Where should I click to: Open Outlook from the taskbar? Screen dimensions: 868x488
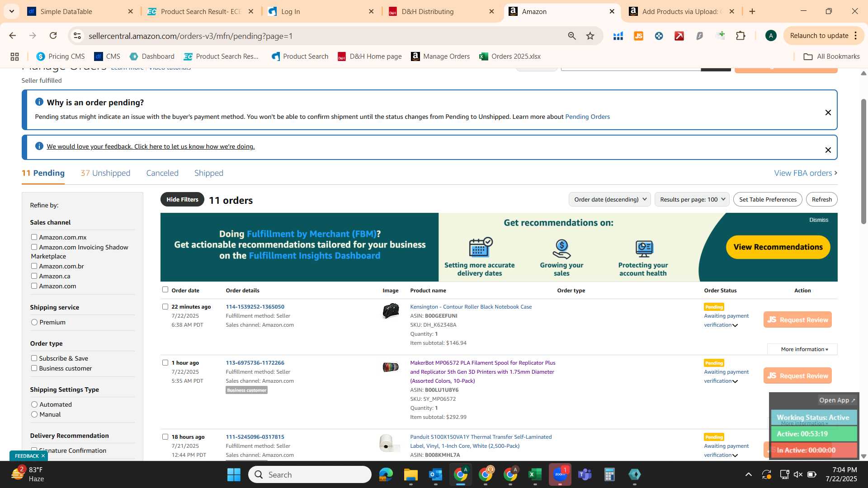coord(435,474)
